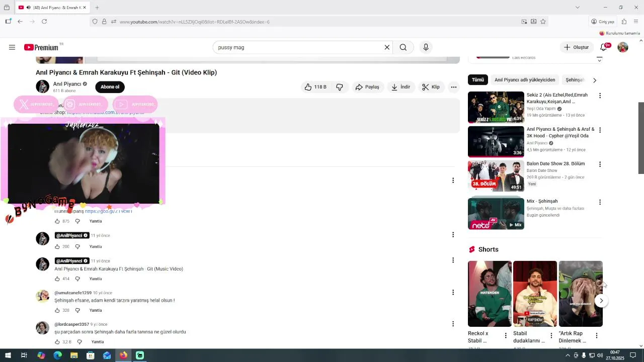Open Microsoft Edge from taskbar
This screenshot has width=644, height=362.
(x=57, y=355)
